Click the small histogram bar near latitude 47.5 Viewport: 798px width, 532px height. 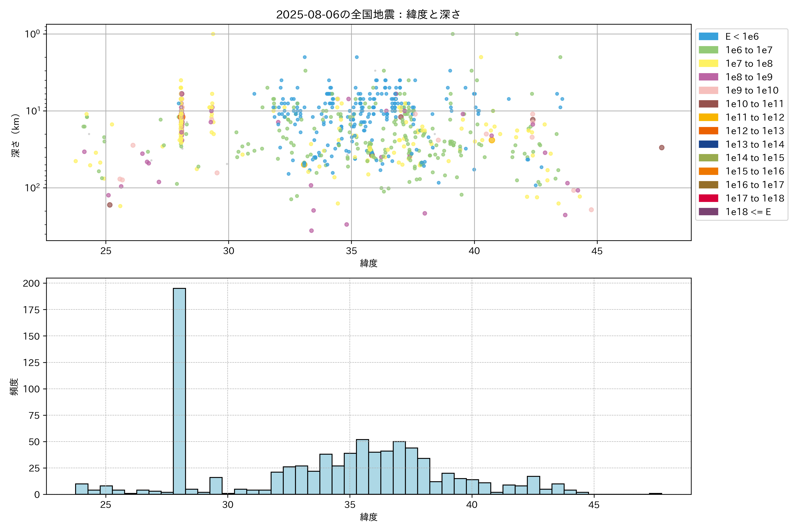(655, 494)
